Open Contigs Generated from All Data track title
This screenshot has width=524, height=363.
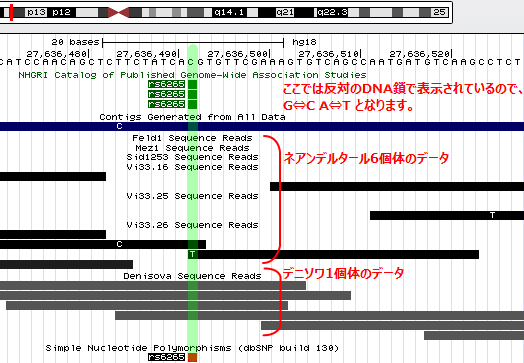[x=192, y=117]
